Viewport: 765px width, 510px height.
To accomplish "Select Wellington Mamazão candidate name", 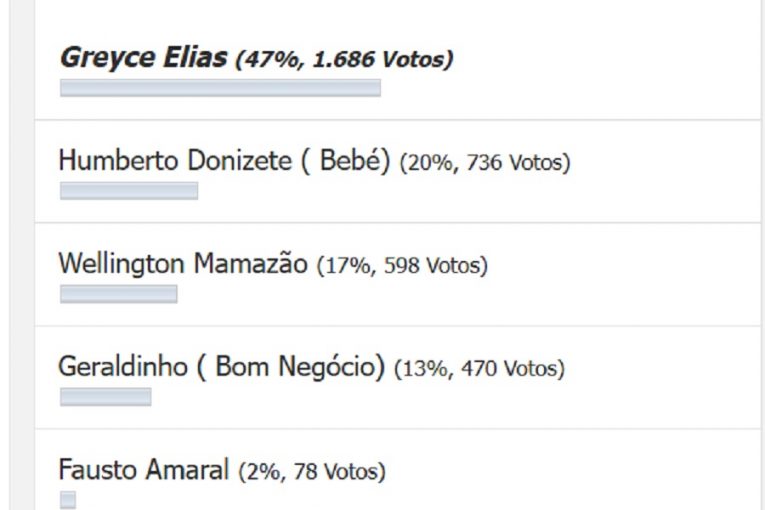I will pos(182,265).
